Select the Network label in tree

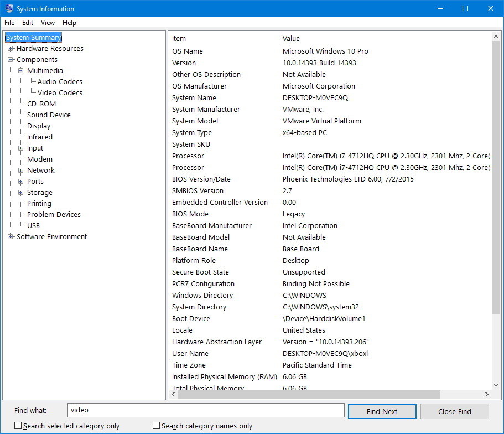[x=41, y=170]
